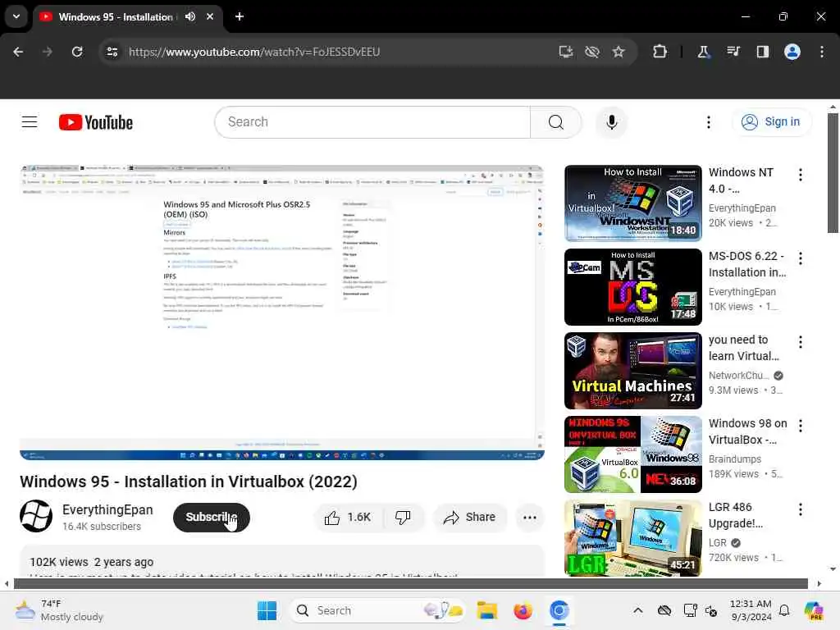The height and width of the screenshot is (630, 840).
Task: Show hidden system tray icons chevron
Action: point(638,610)
